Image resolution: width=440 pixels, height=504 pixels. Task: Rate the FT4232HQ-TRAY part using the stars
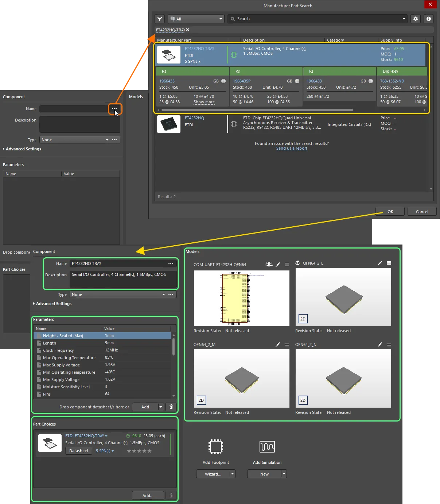(x=139, y=451)
